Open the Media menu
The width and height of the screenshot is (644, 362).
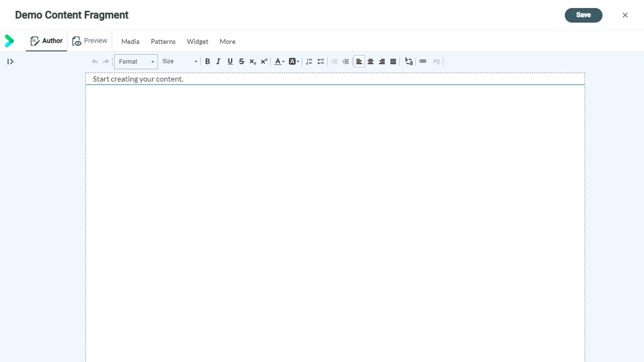coord(130,41)
